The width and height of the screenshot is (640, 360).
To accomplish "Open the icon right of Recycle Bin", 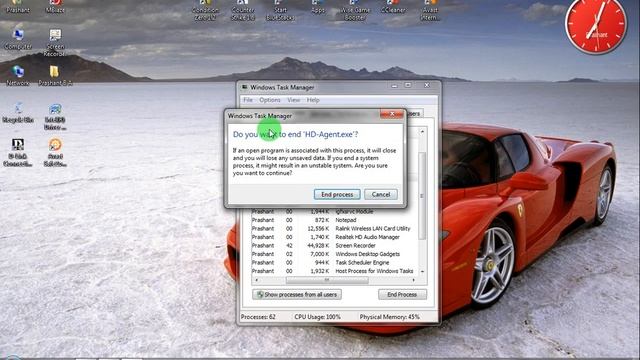I will [55, 116].
